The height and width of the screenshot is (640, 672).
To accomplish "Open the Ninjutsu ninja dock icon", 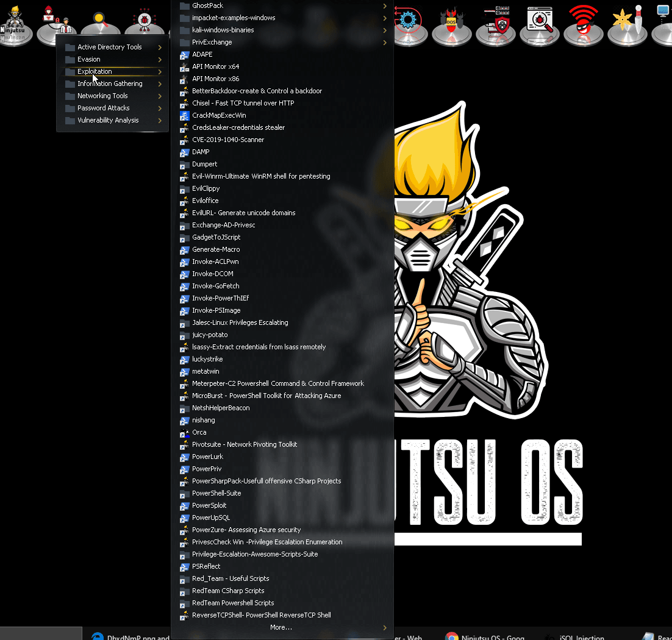I will tap(15, 24).
